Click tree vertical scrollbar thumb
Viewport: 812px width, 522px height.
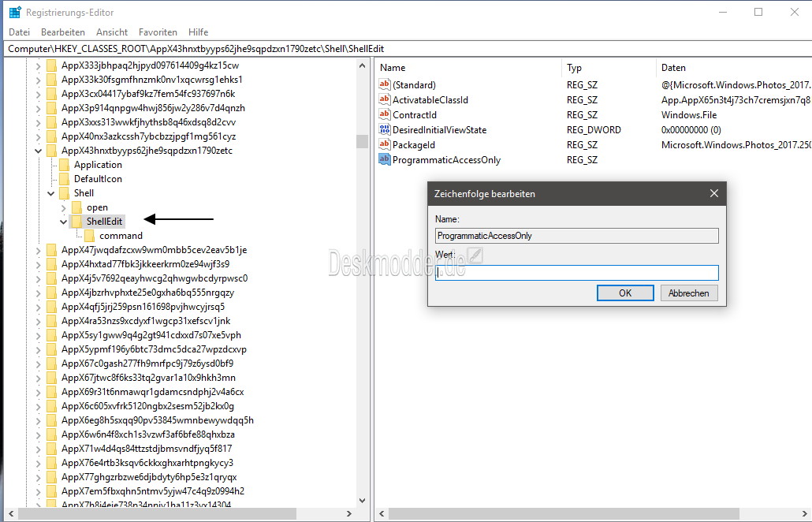point(362,141)
